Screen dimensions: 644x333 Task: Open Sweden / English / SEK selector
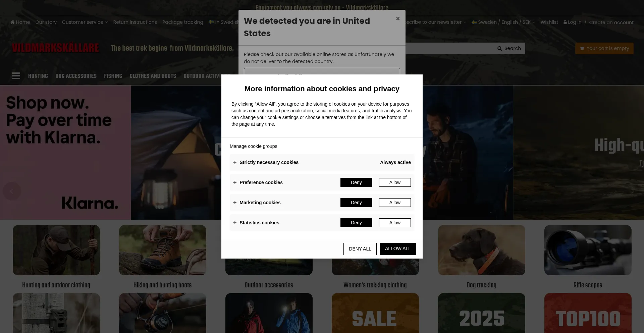click(503, 22)
